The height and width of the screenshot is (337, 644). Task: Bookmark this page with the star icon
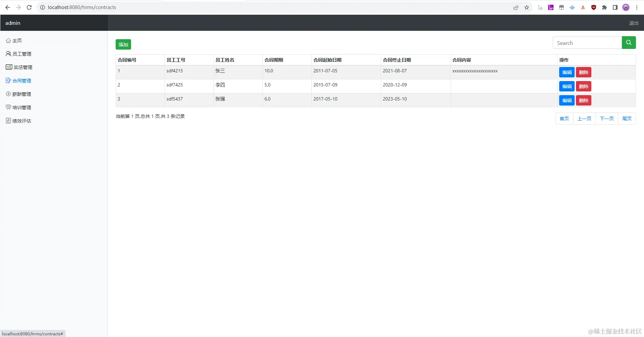pos(527,7)
